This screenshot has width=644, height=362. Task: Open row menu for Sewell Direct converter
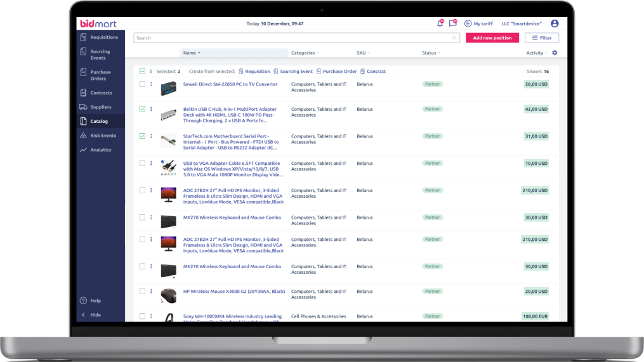point(151,84)
